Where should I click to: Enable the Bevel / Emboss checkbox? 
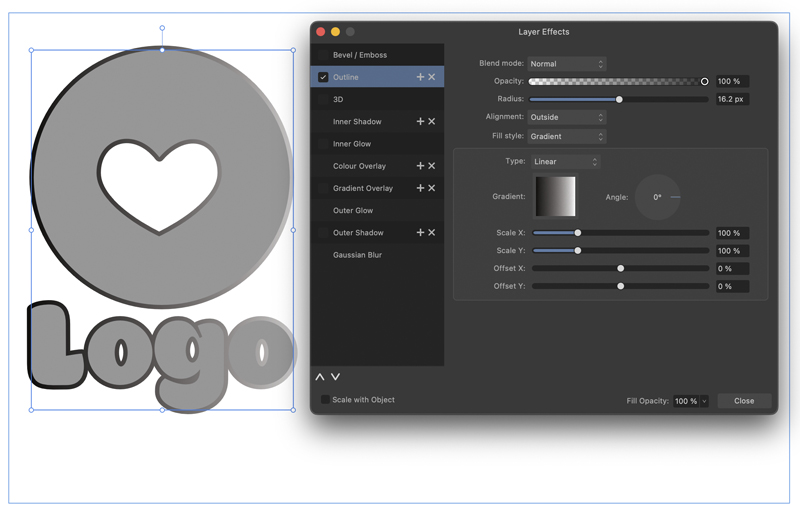tap(323, 55)
